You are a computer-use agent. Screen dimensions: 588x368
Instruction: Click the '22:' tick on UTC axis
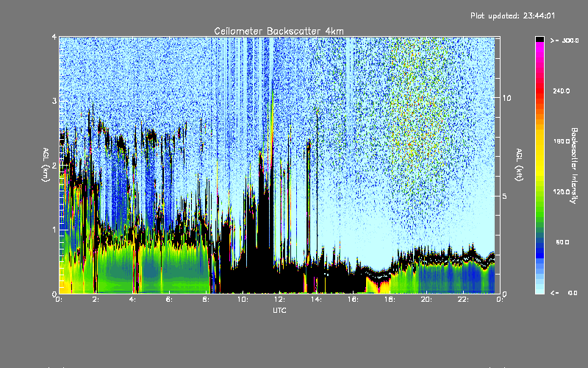coord(463,300)
